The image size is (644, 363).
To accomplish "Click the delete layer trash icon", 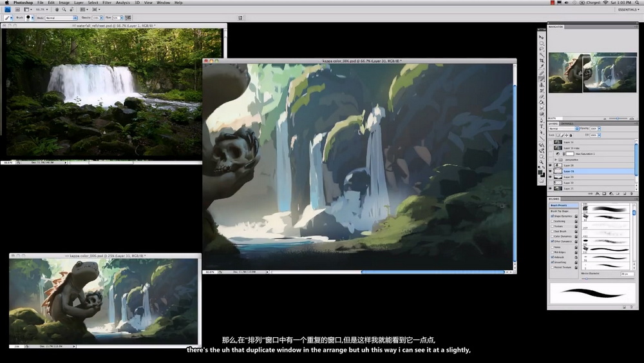I will point(631,193).
